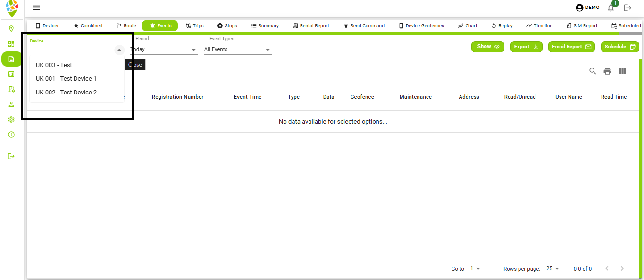Open the info icon in sidebar
Image resolution: width=644 pixels, height=280 pixels.
(11, 135)
